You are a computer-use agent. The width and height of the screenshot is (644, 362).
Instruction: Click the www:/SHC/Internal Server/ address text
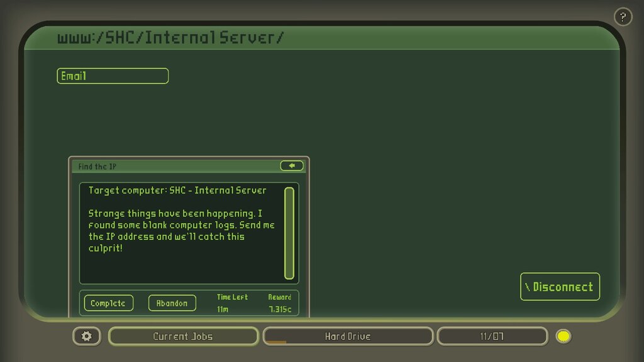point(170,37)
